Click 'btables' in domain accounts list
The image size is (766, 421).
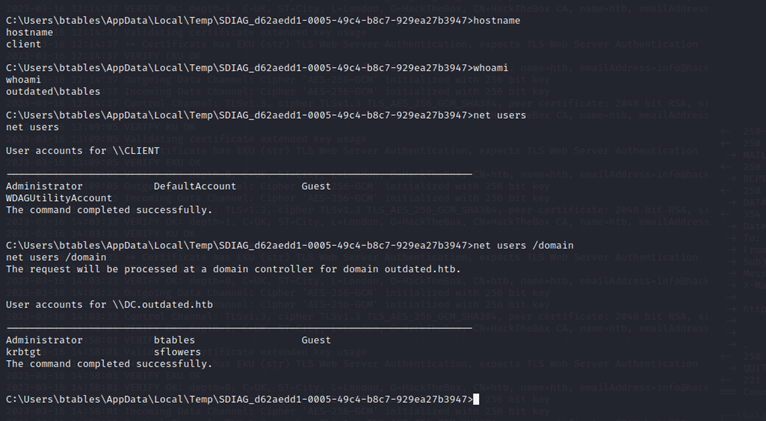tap(174, 340)
